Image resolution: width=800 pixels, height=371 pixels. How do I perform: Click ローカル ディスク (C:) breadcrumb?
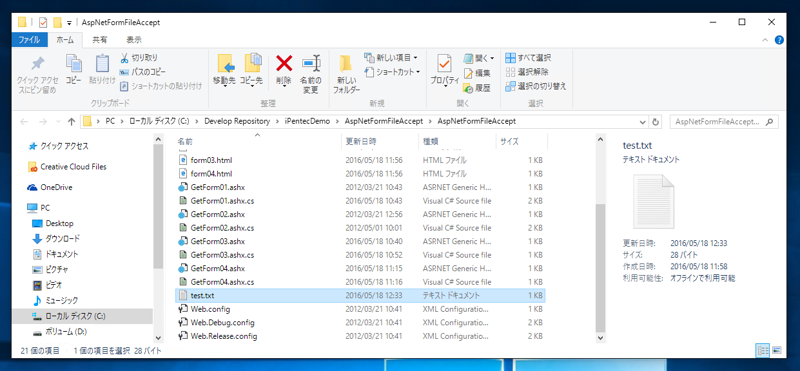[x=160, y=122]
